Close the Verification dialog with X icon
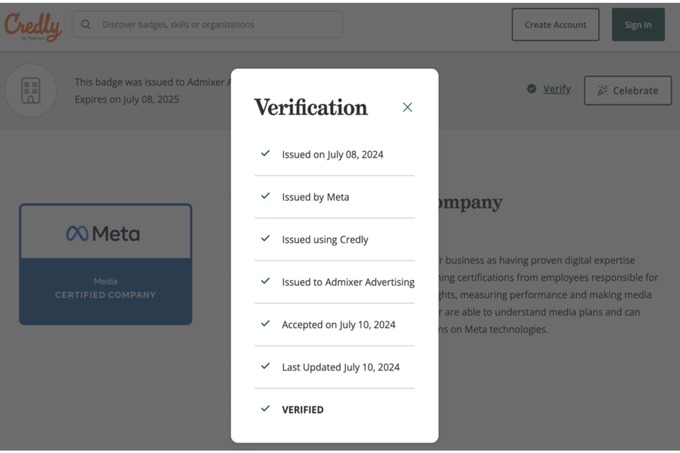This screenshot has height=453, width=680. pos(407,107)
